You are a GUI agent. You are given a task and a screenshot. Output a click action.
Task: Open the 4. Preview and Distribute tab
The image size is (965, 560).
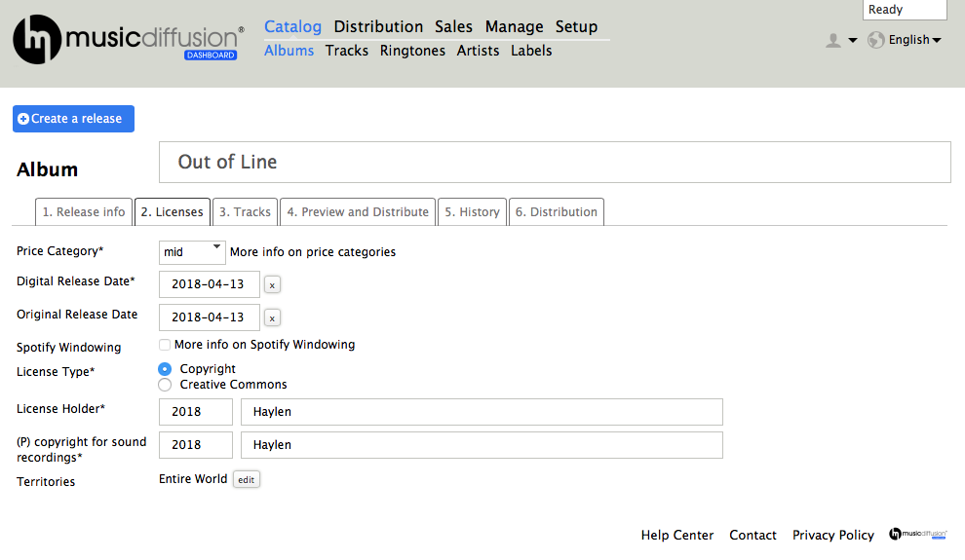click(x=358, y=212)
